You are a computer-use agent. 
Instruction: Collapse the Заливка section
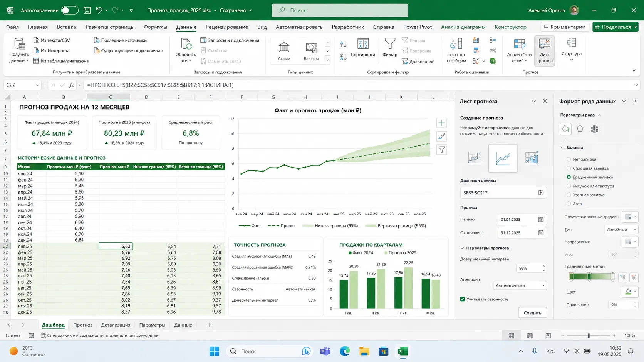[562, 148]
